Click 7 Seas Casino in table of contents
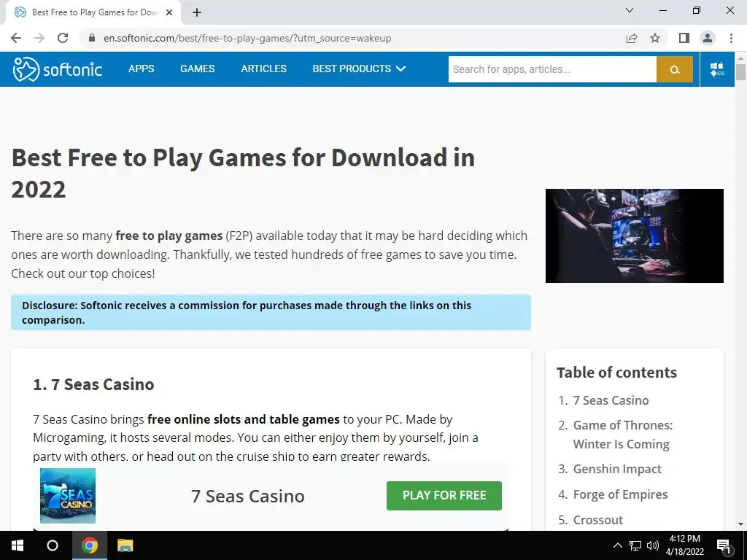 (611, 400)
